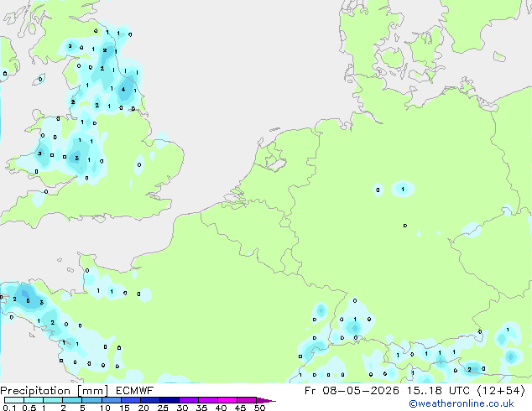Choose the 40 mm magenta legend swatch
The width and height of the screenshot is (532, 411).
point(227,400)
